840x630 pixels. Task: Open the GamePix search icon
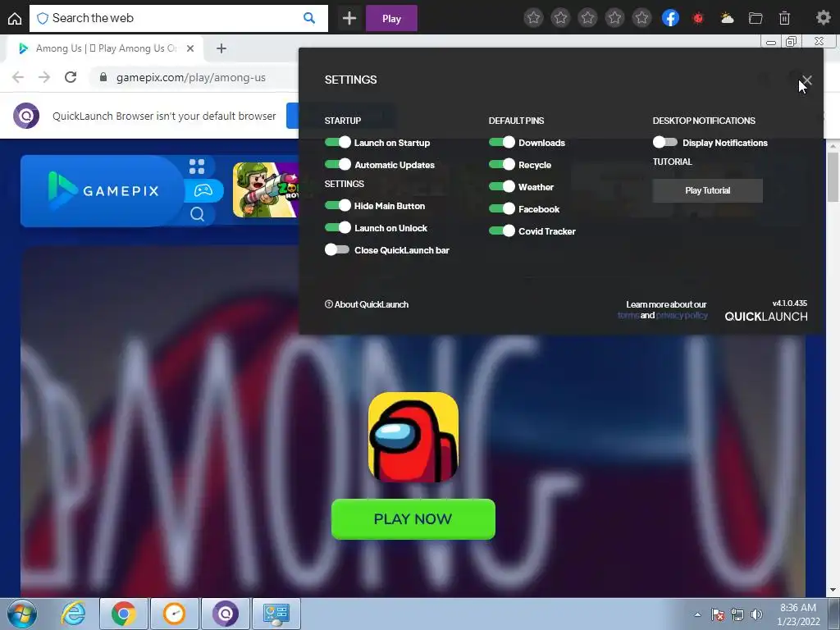tap(197, 214)
